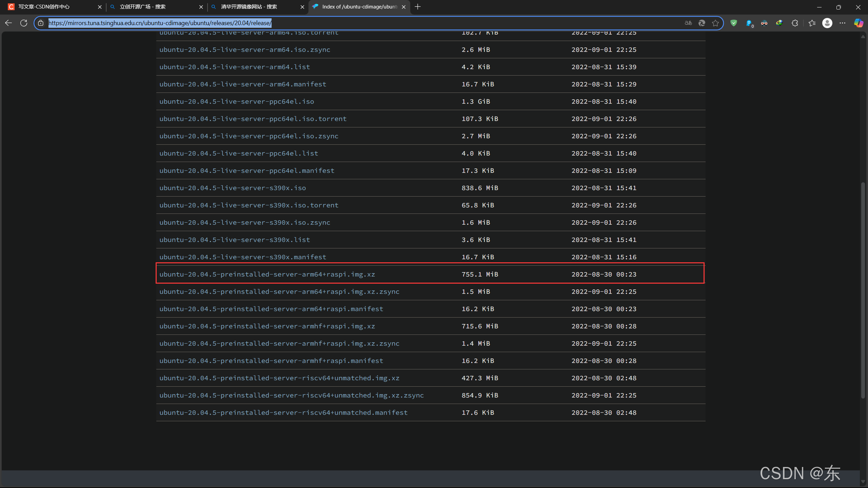This screenshot has width=868, height=488.
Task: Open the Copilot sidebar icon
Action: click(x=858, y=23)
